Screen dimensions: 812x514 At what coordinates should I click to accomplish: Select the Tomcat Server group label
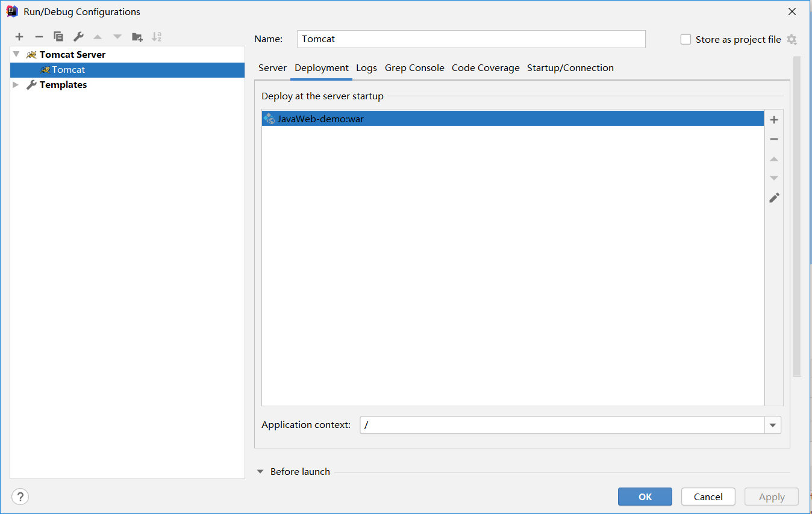click(72, 55)
